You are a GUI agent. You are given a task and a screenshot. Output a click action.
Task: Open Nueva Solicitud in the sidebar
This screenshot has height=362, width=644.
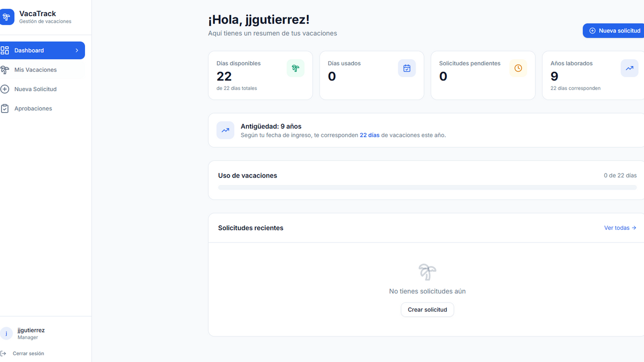pyautogui.click(x=42, y=89)
